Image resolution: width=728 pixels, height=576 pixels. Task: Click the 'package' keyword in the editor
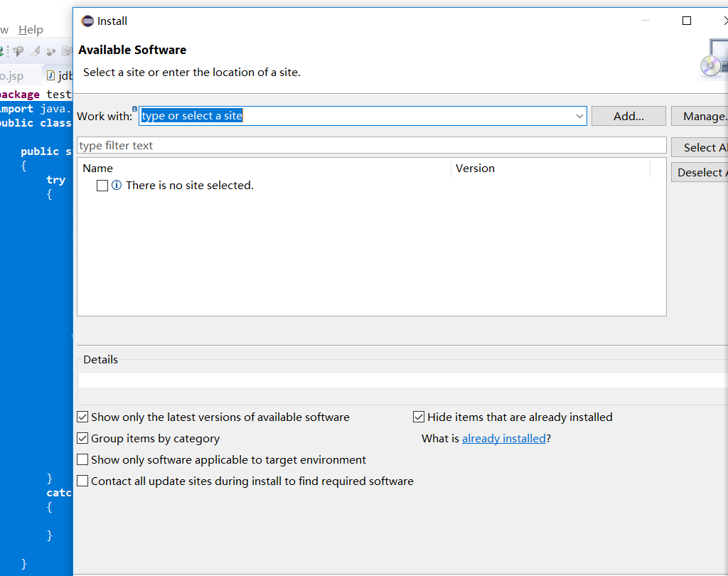19,95
